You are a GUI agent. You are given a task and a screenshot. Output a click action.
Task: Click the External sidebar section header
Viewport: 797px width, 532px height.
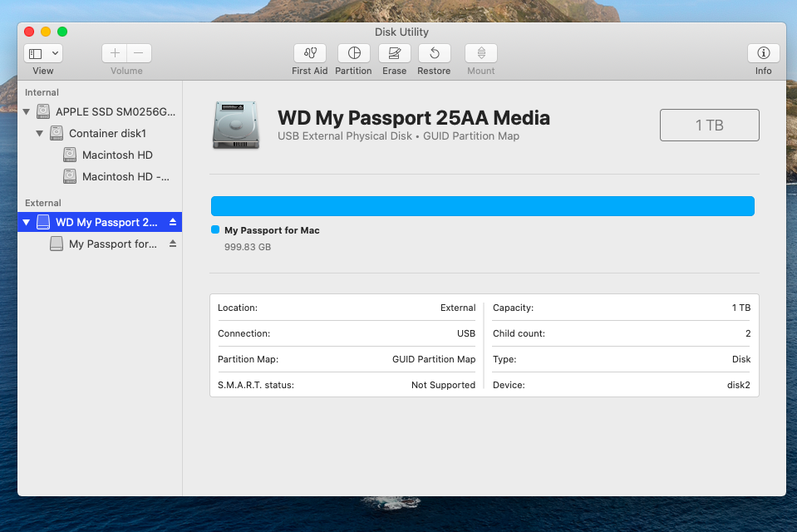click(42, 203)
